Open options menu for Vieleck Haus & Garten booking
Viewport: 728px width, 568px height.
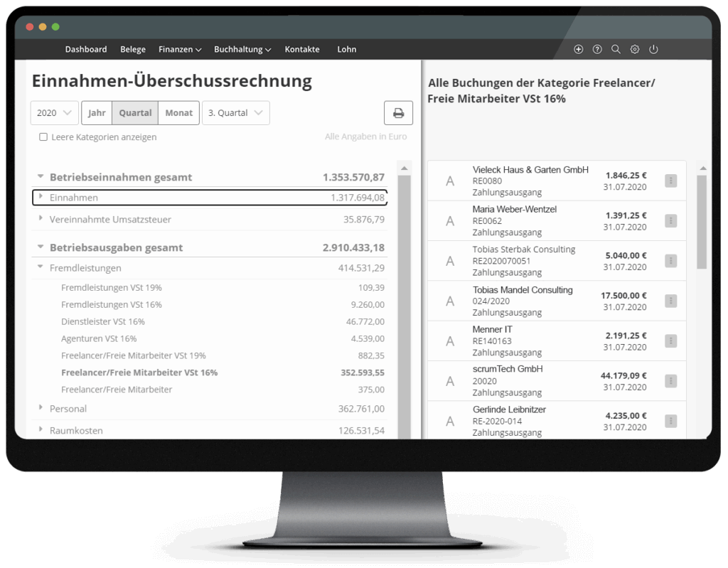pyautogui.click(x=670, y=181)
